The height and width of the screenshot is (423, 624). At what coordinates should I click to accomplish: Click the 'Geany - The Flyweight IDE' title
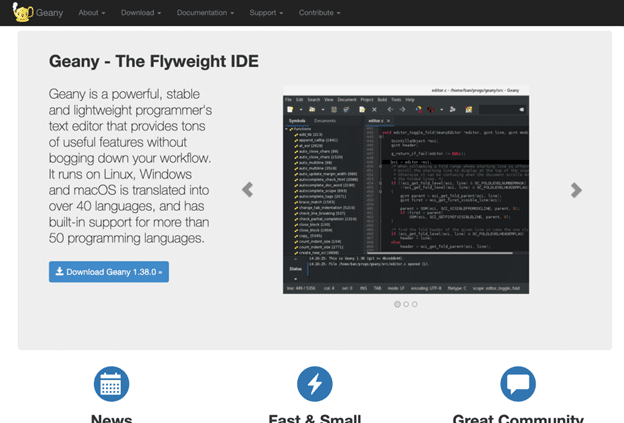154,61
